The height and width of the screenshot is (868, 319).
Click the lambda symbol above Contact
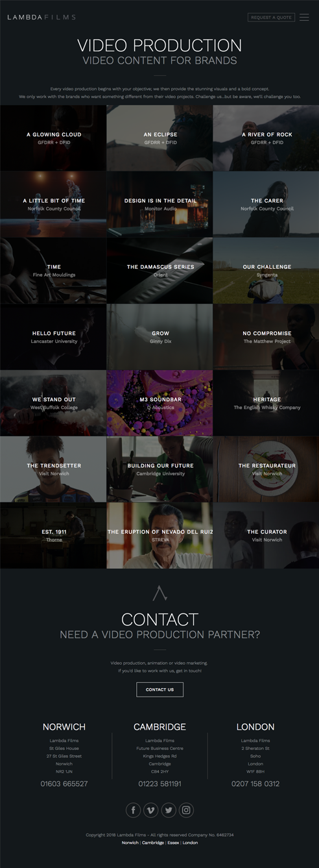(159, 593)
